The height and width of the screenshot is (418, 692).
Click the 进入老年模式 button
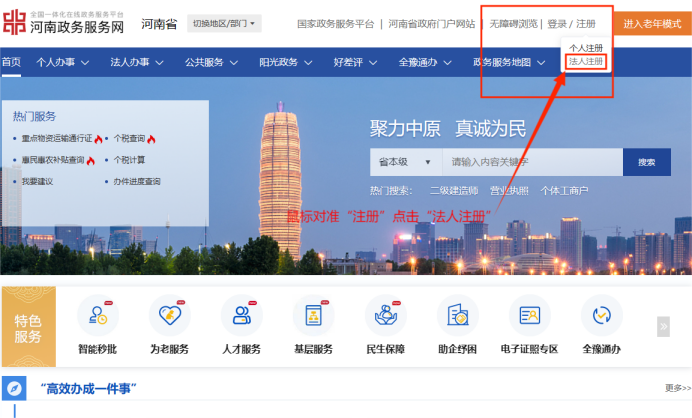[652, 23]
